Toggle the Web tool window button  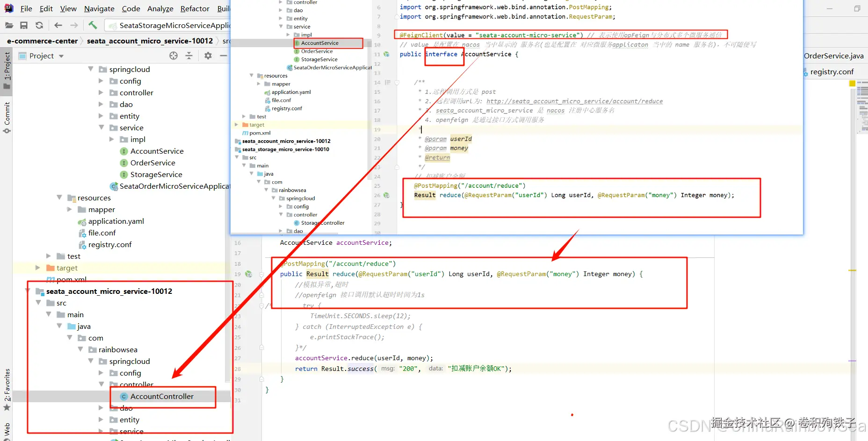(7, 431)
